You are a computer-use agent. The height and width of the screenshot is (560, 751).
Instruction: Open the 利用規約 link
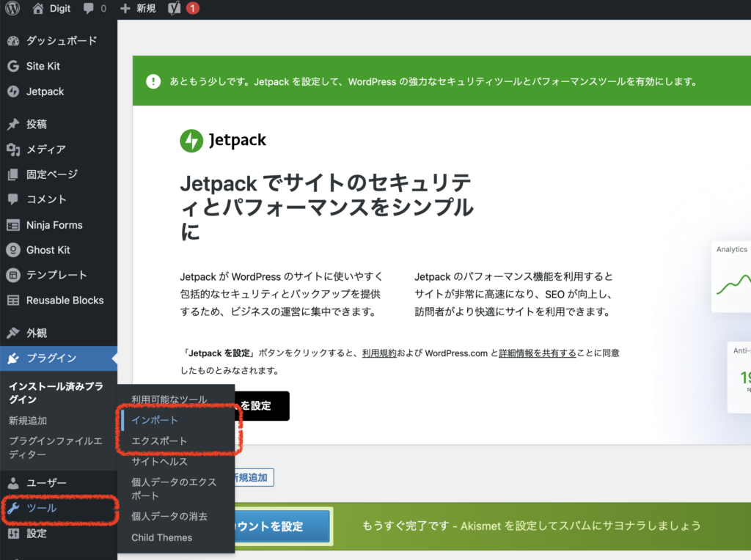coord(379,353)
